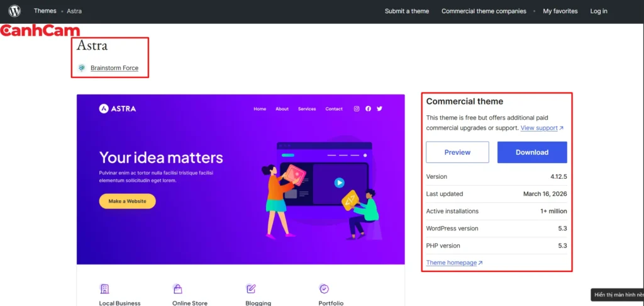Click the Portfolio badge icon
Screen dimensions: 644x306
324,289
